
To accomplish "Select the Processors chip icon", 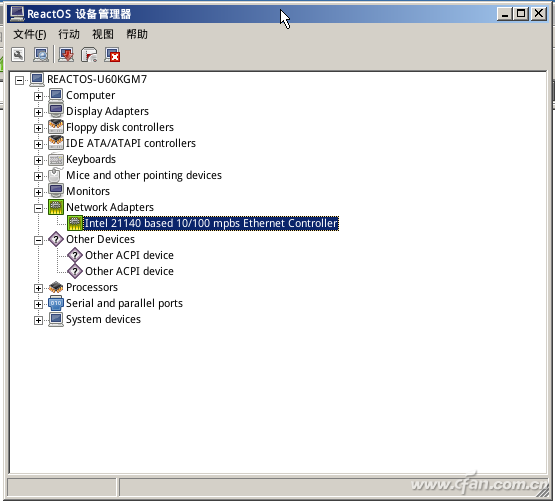I will (56, 287).
